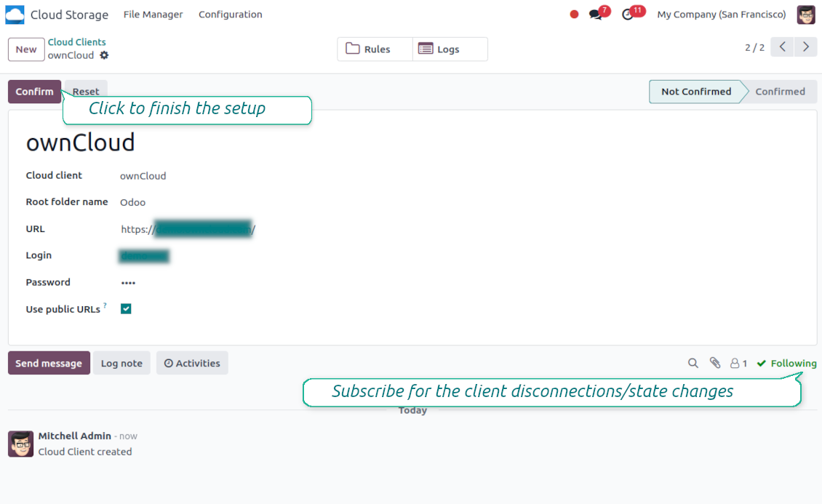Screen dimensions: 822x504
Task: Click the Cloud Storage app logo icon
Action: (15, 14)
